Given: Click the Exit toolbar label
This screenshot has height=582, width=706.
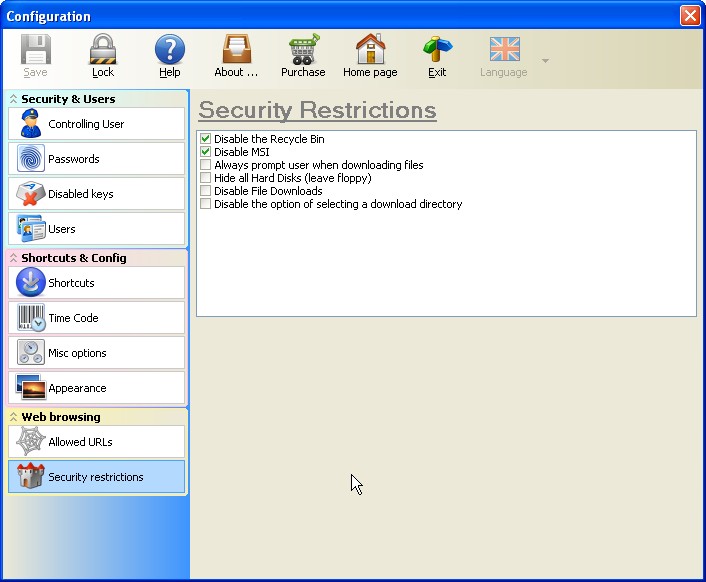Looking at the screenshot, I should [437, 72].
